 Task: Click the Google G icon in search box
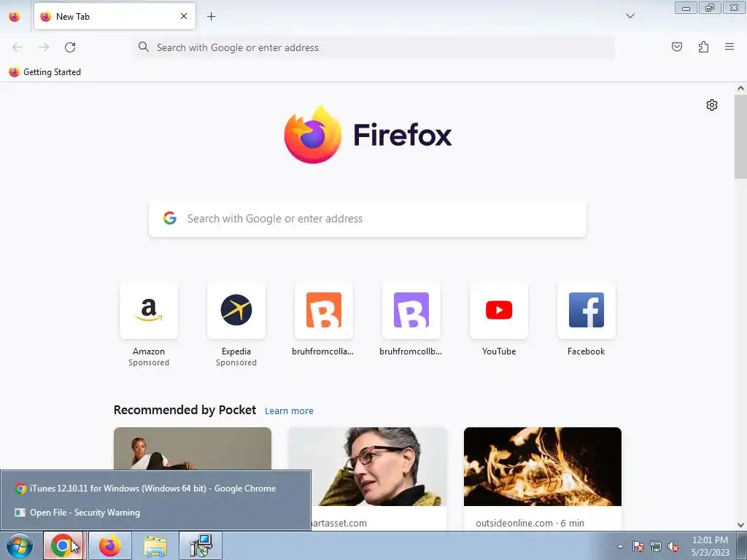coord(169,218)
